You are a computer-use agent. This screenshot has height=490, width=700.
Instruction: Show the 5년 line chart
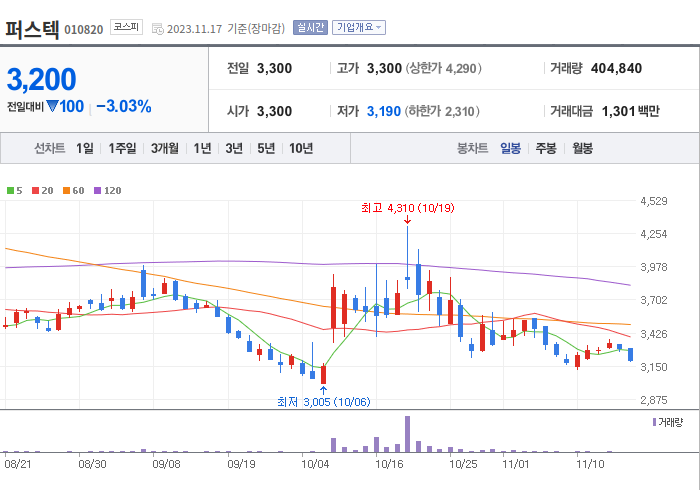(266, 148)
